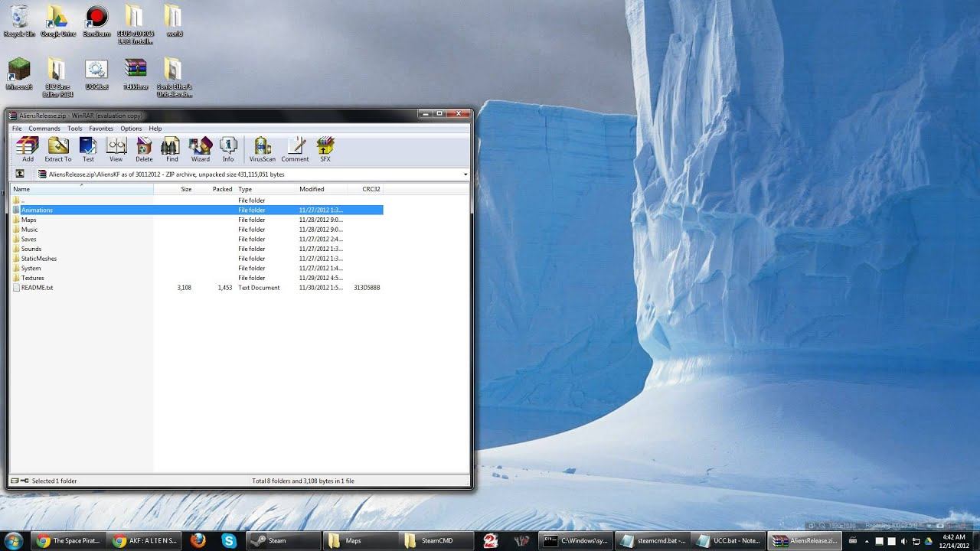Viewport: 980px width, 551px height.
Task: Sort by the Type column header
Action: [x=265, y=189]
